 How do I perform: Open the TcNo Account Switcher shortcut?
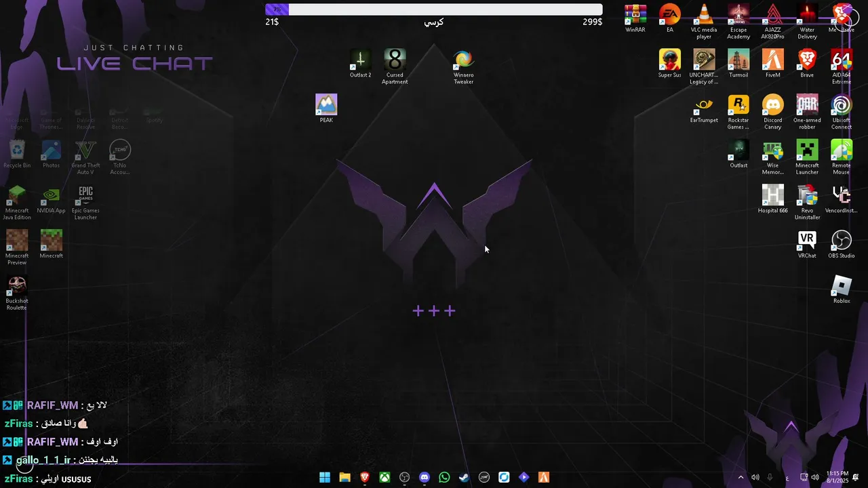tap(120, 157)
